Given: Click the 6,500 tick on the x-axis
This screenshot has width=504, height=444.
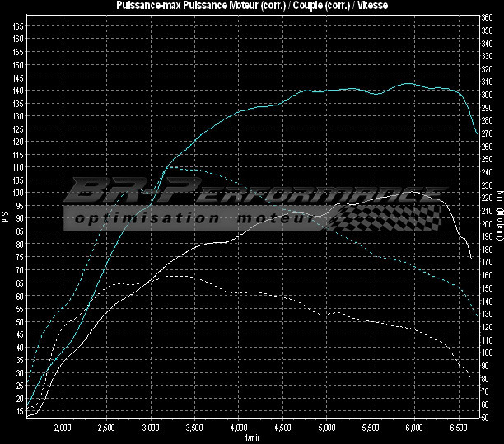Looking at the screenshot, I should click(x=460, y=428).
